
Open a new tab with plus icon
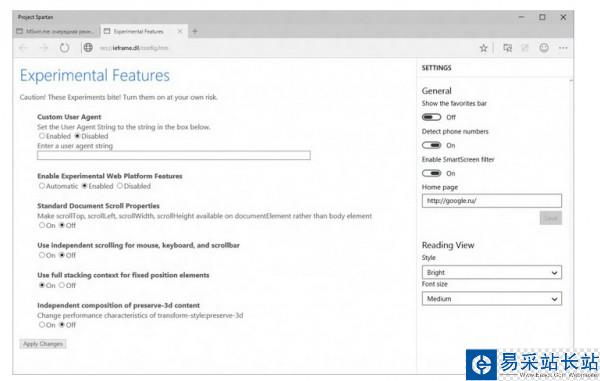point(195,31)
